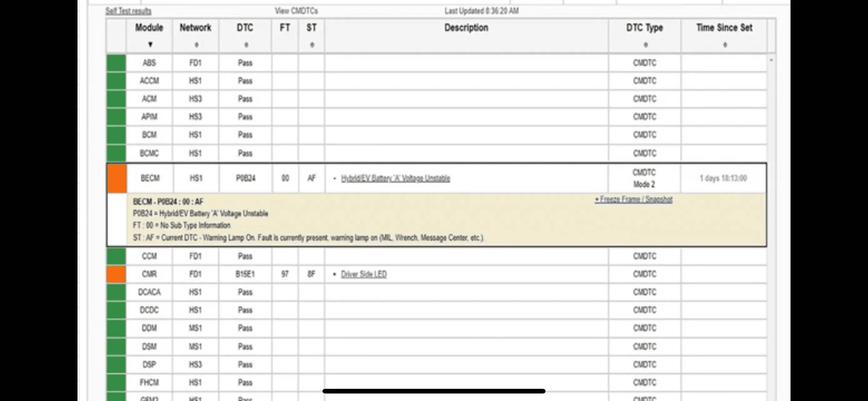Click the Description column header

coord(466,27)
